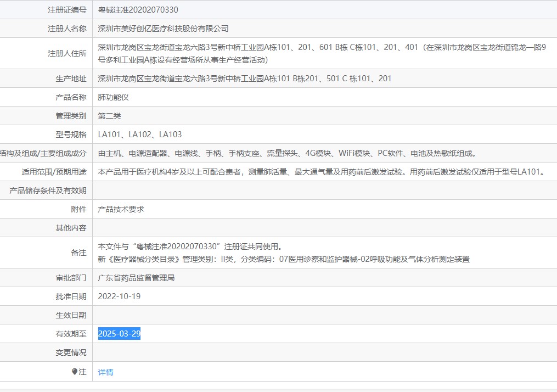Click the lightbulb icon beside 注
557x392 pixels.
pos(75,372)
